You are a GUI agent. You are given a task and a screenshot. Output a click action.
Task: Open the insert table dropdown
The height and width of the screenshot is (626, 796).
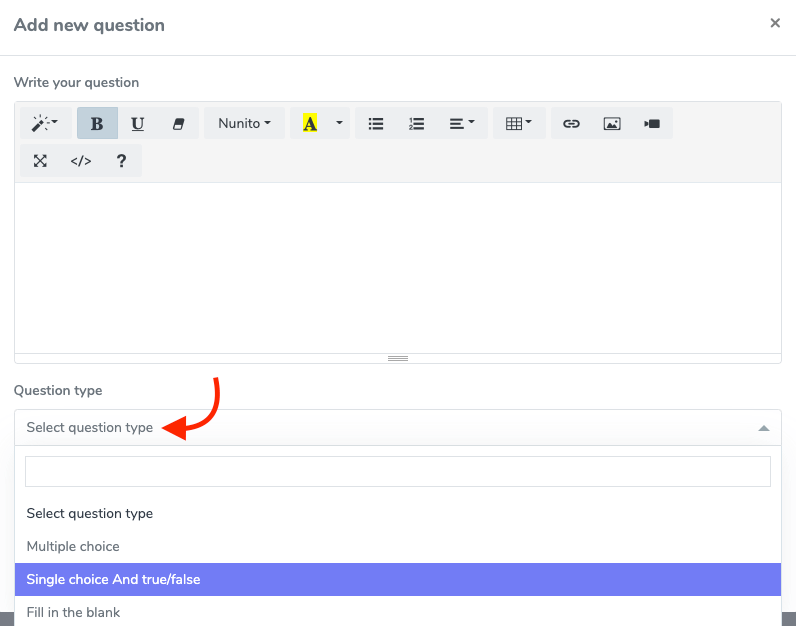[519, 124]
